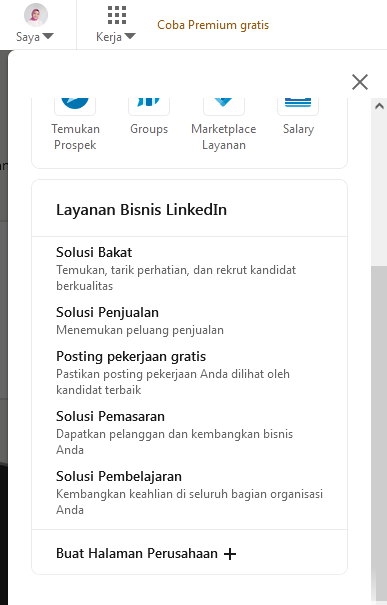Image resolution: width=387 pixels, height=605 pixels.
Task: Click description 'Menemukan peluang penjualan'
Action: pos(140,330)
